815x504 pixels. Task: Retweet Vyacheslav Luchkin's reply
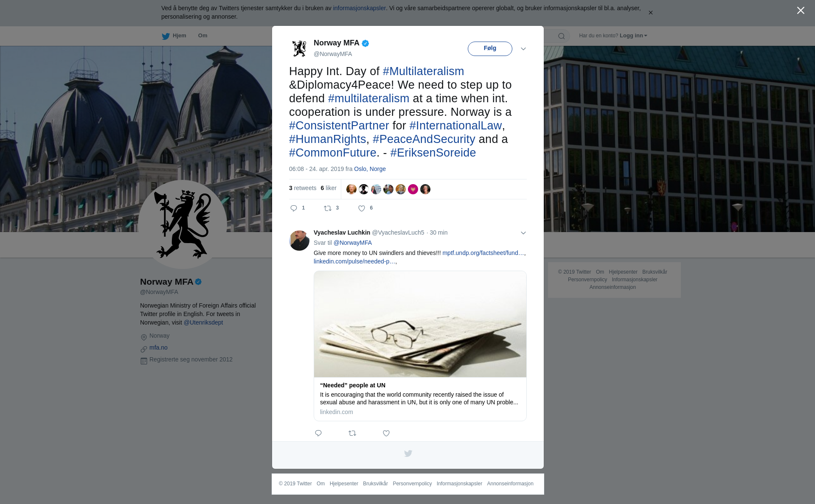352,433
